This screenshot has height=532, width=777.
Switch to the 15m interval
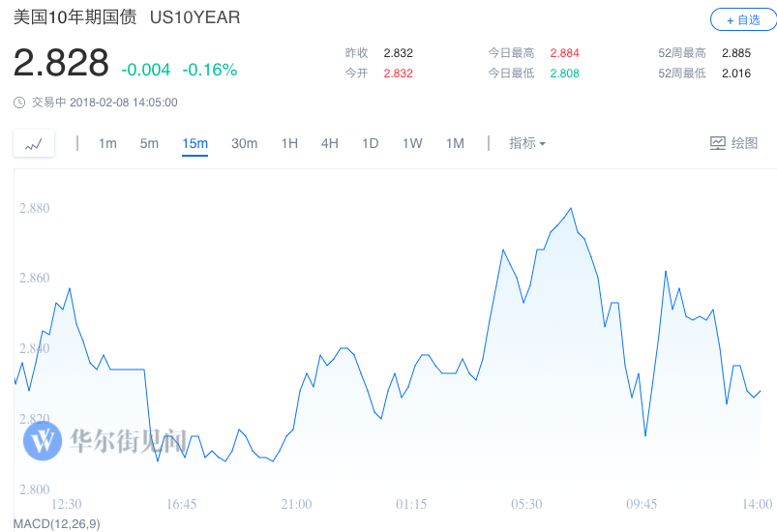click(x=194, y=143)
